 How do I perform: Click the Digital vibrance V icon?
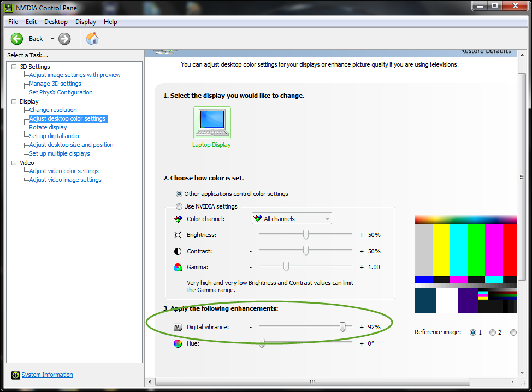click(178, 327)
